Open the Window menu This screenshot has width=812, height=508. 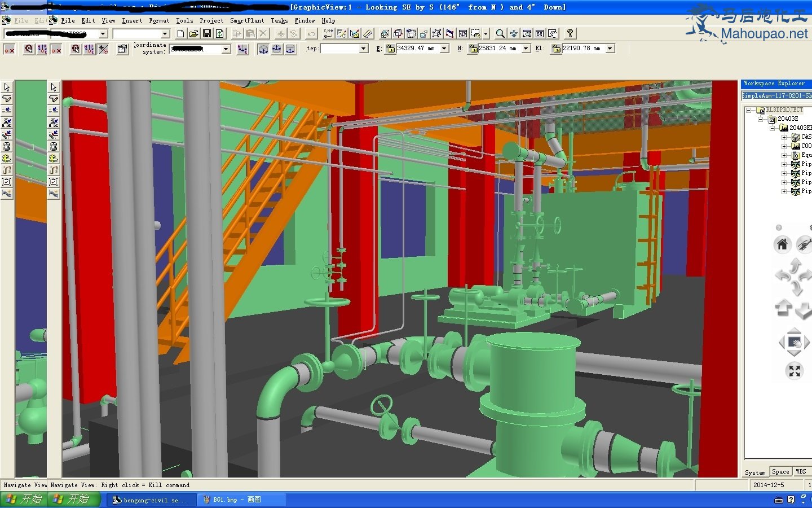click(304, 20)
